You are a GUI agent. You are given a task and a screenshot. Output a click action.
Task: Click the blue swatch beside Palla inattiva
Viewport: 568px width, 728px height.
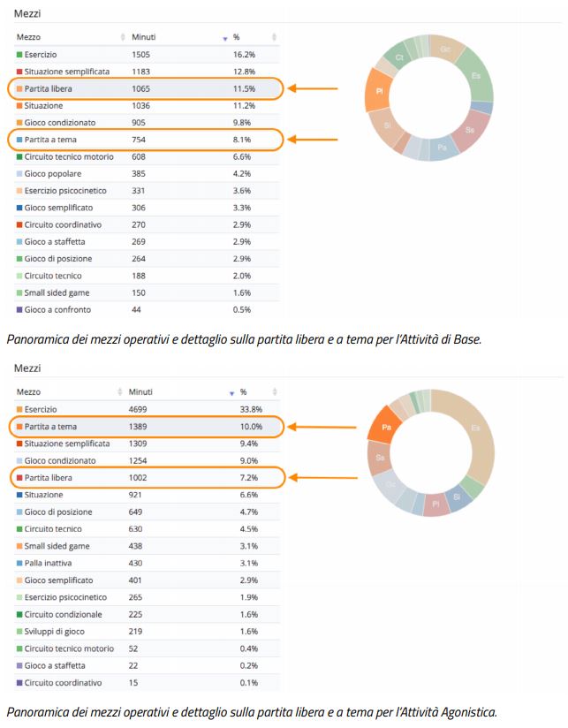click(x=19, y=564)
